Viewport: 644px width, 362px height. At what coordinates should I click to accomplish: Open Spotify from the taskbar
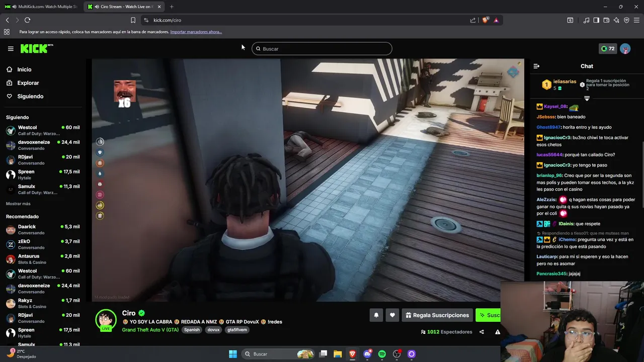point(382,354)
